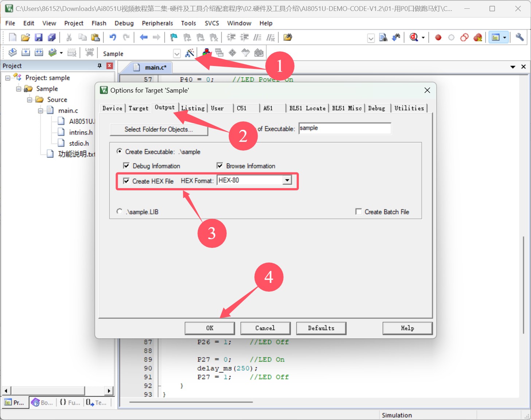Save the current file

(x=39, y=37)
